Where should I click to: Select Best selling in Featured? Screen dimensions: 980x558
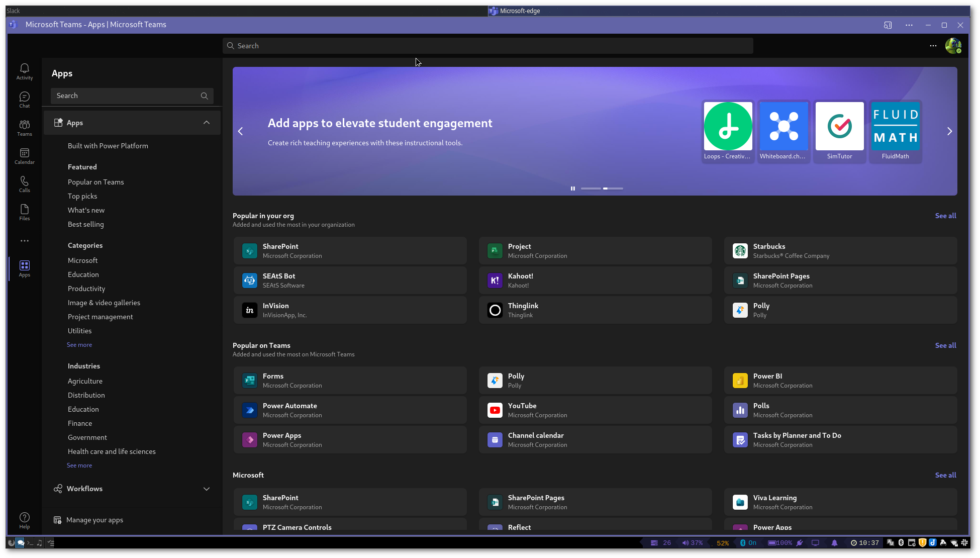[x=85, y=224]
